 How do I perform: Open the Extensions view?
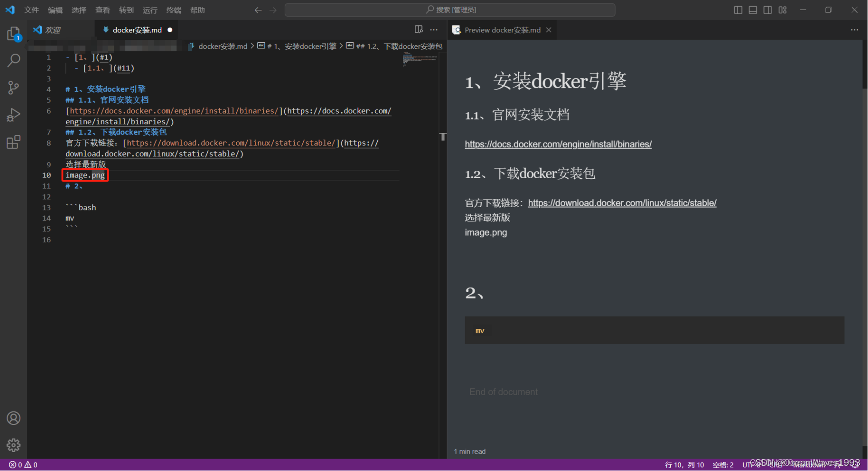13,142
